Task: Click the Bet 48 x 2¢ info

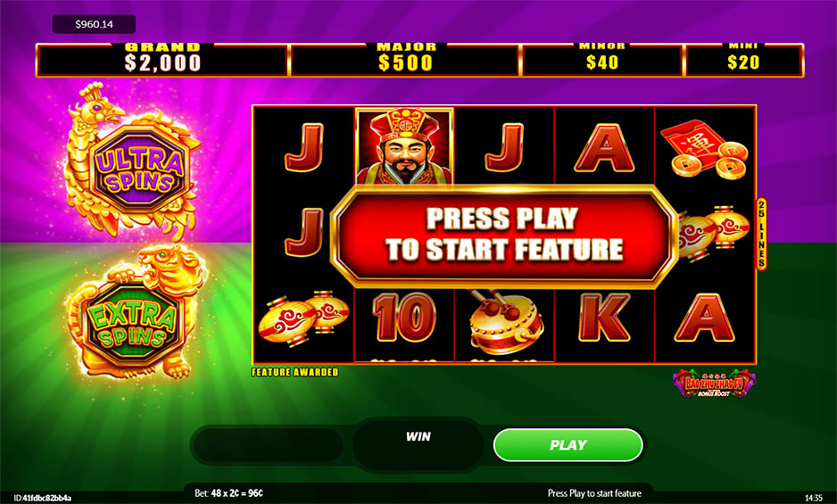Action: click(228, 493)
